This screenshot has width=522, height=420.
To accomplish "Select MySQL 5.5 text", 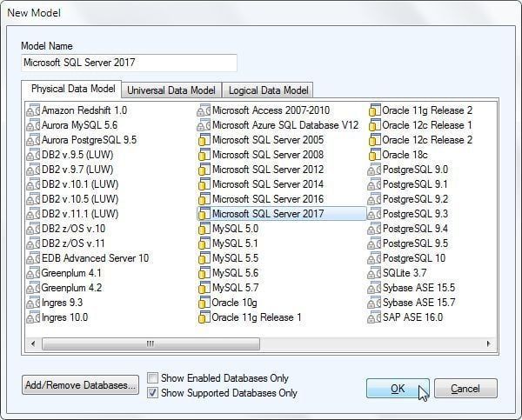I will pyautogui.click(x=236, y=258).
